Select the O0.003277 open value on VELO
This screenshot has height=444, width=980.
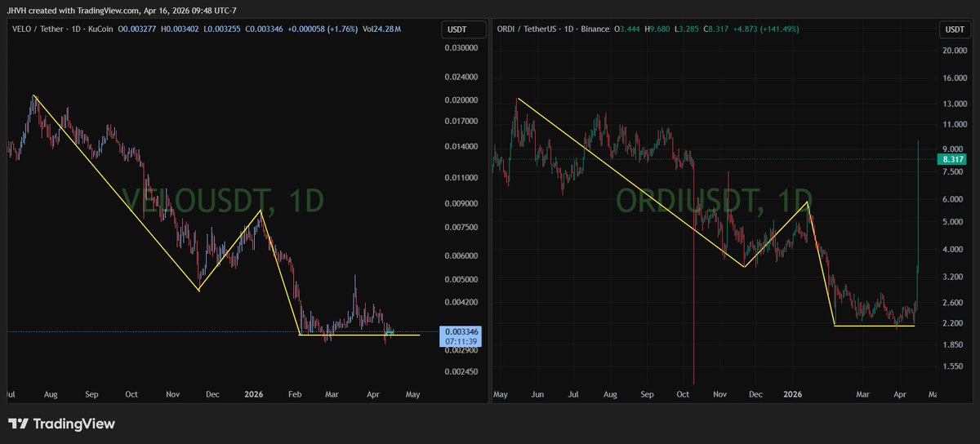(x=139, y=29)
